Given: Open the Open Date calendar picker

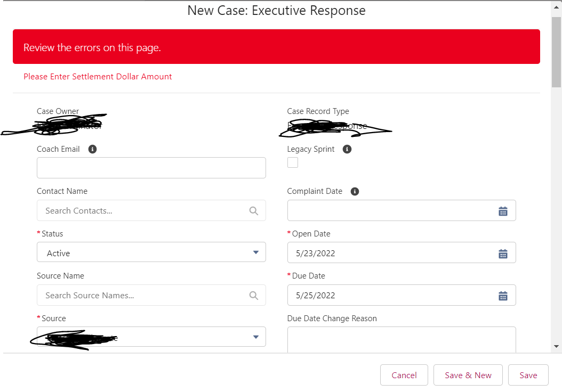Looking at the screenshot, I should [x=503, y=254].
